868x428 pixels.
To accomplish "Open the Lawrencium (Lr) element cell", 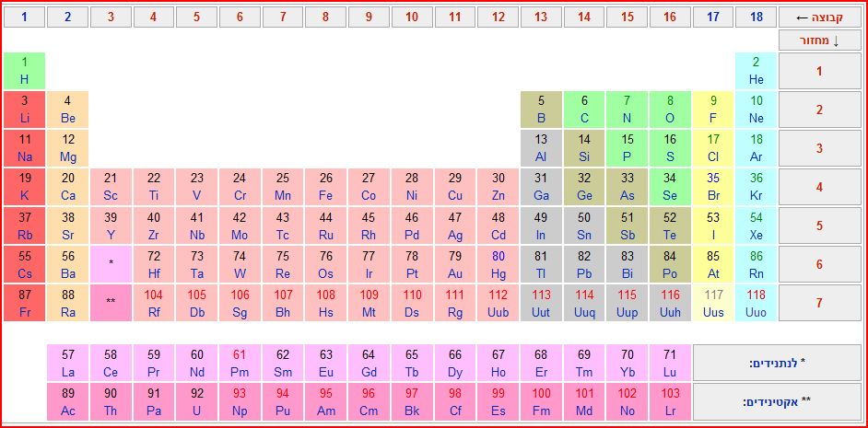I will 670,401.
